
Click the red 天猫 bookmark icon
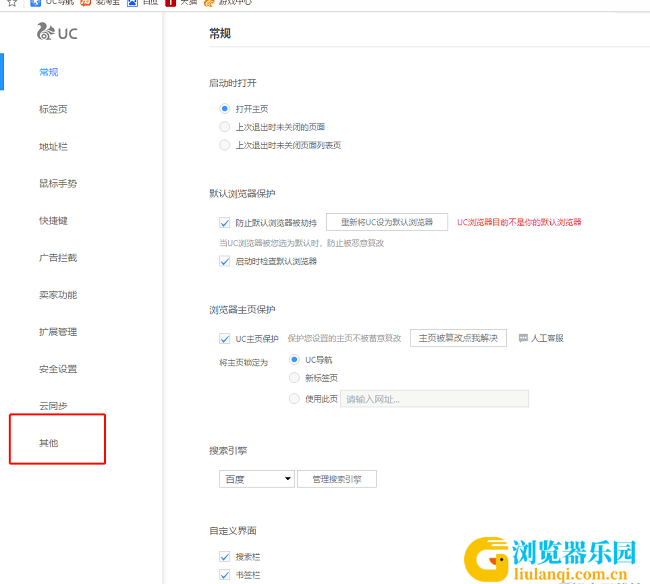tap(170, 3)
